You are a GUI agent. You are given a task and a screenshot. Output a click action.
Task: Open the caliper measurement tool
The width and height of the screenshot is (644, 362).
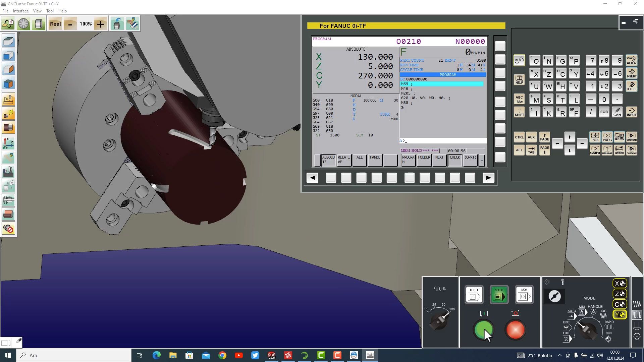(x=8, y=200)
